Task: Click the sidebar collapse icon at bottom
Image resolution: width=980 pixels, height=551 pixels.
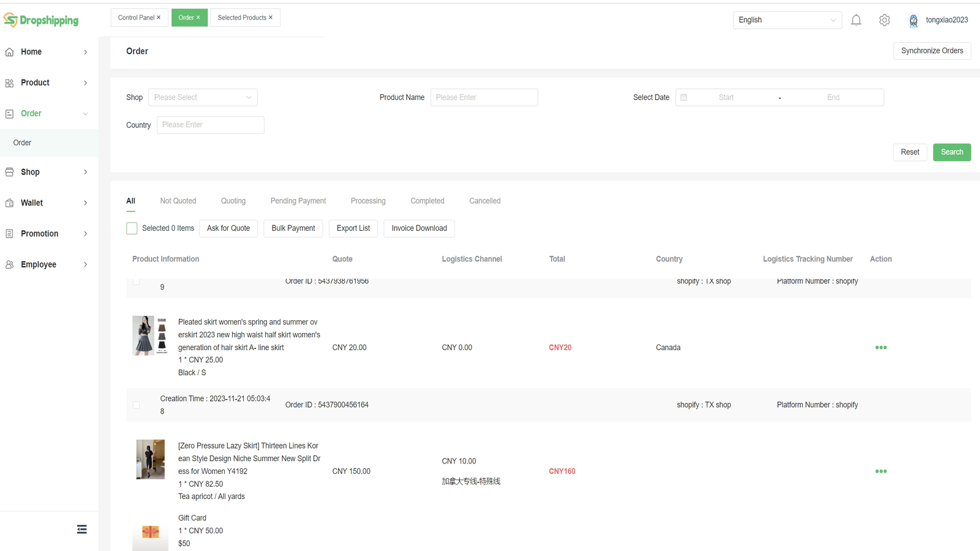Action: pyautogui.click(x=81, y=528)
